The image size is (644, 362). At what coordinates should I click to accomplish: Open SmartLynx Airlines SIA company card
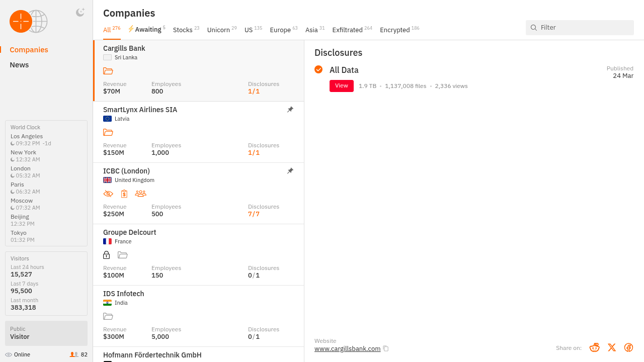[199, 132]
